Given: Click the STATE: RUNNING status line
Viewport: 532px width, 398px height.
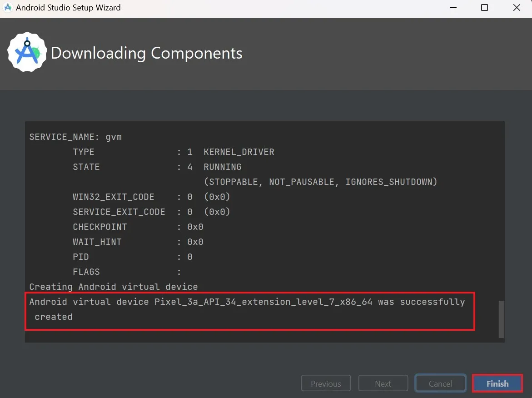Looking at the screenshot, I should 136,167.
